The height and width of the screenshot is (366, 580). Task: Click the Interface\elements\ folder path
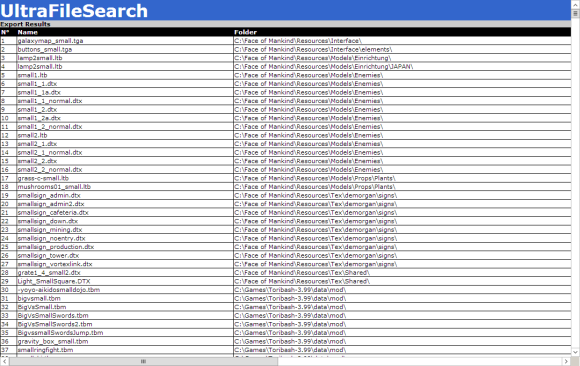click(313, 49)
